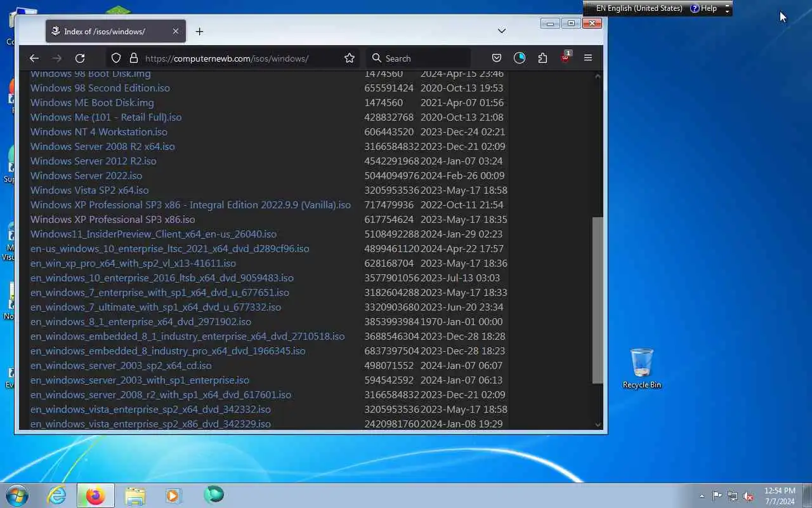Open en-us_windows_10_enterprise_ltsc_2021 iso link
This screenshot has width=812, height=508.
(x=170, y=249)
